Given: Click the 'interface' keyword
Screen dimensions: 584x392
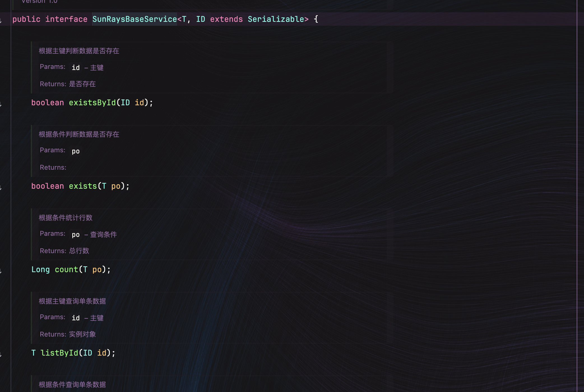Looking at the screenshot, I should click(66, 19).
